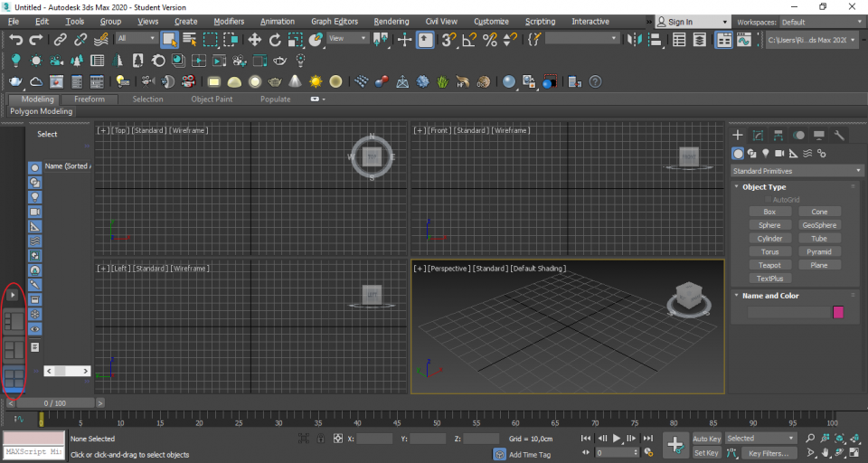Open the Hierarchy tab in command panel

click(x=778, y=135)
